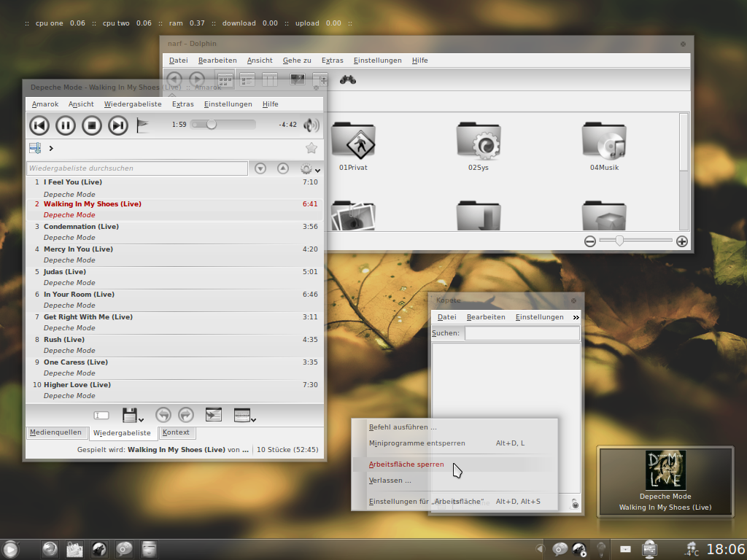
Task: Expand the breadcrumb arrow in Amarok
Action: [51, 149]
